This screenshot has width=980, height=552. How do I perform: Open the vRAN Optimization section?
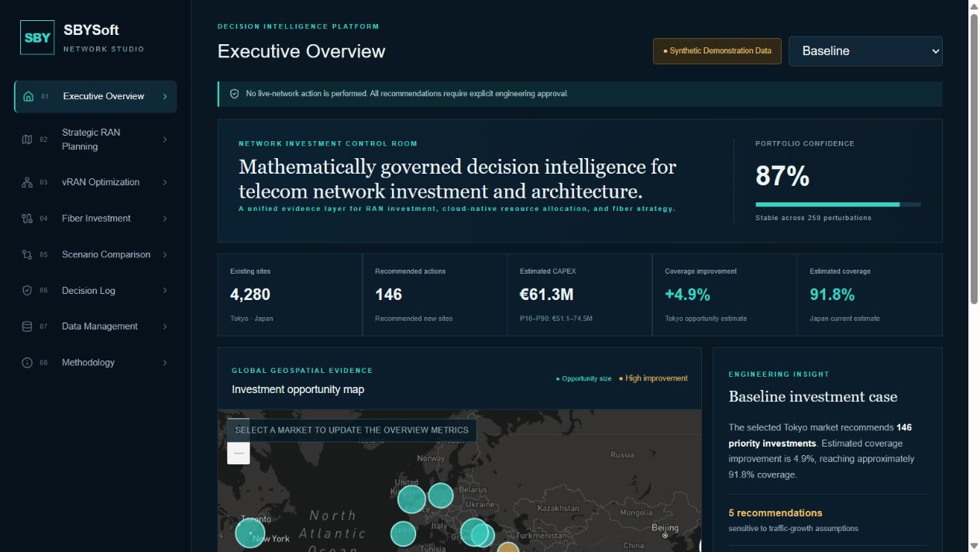click(95, 182)
